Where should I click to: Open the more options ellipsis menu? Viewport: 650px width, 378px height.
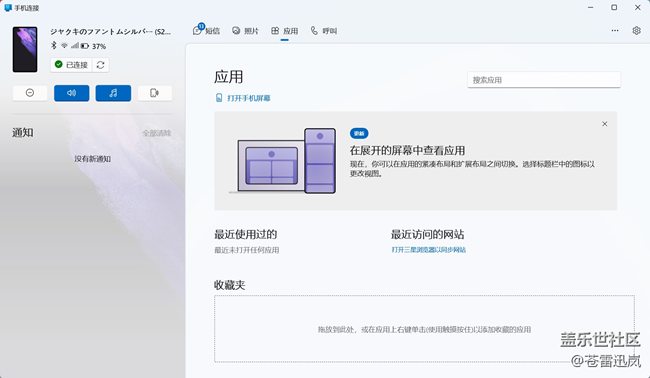[615, 30]
